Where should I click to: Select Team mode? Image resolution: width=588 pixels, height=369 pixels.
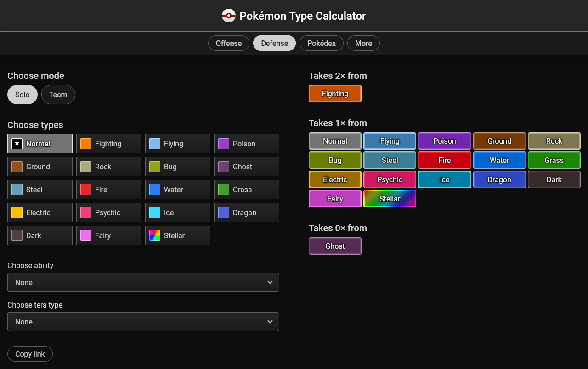point(58,95)
